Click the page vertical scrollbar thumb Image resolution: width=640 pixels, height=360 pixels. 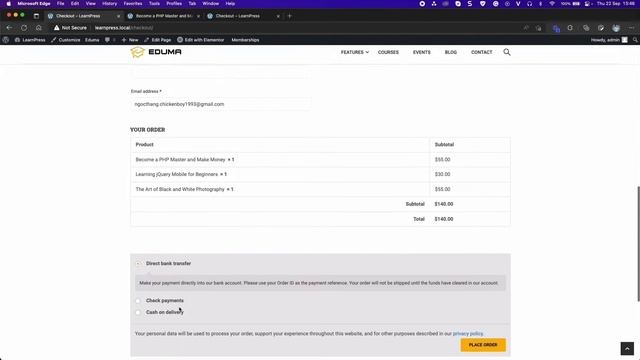point(638,244)
